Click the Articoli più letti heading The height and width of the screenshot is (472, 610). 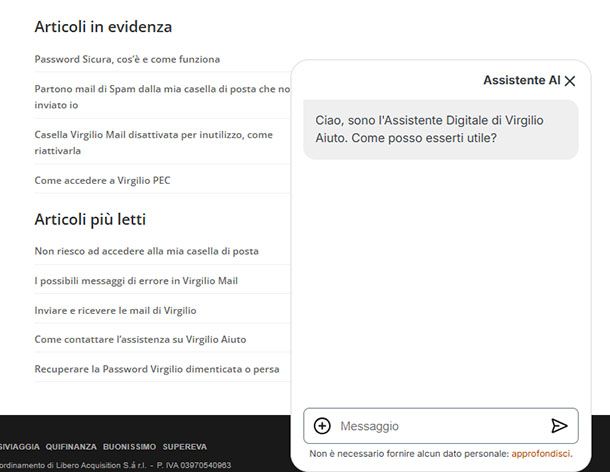(x=90, y=219)
